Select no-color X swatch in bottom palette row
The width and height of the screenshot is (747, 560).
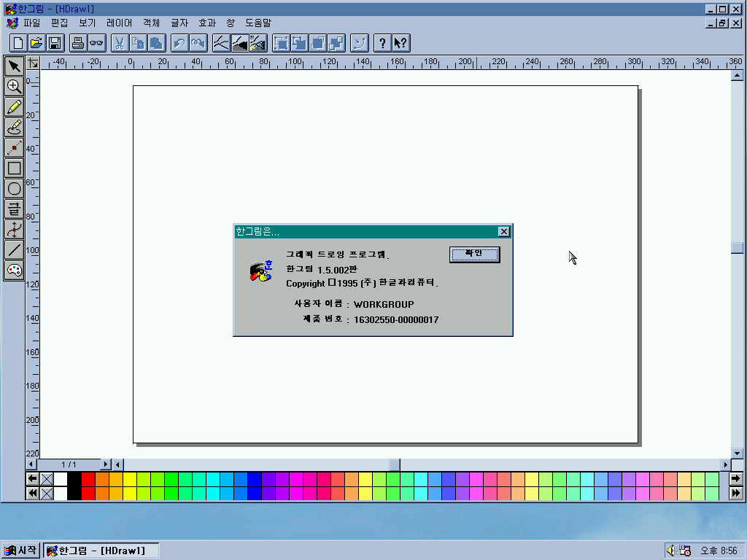click(x=47, y=494)
